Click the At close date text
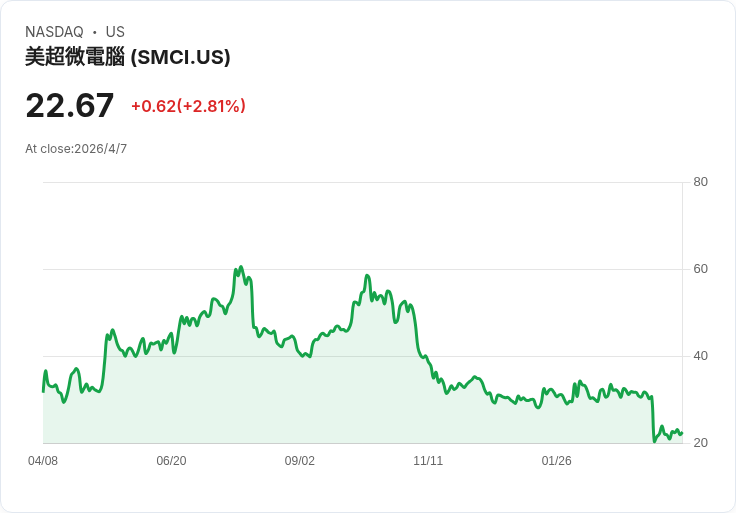 point(76,149)
